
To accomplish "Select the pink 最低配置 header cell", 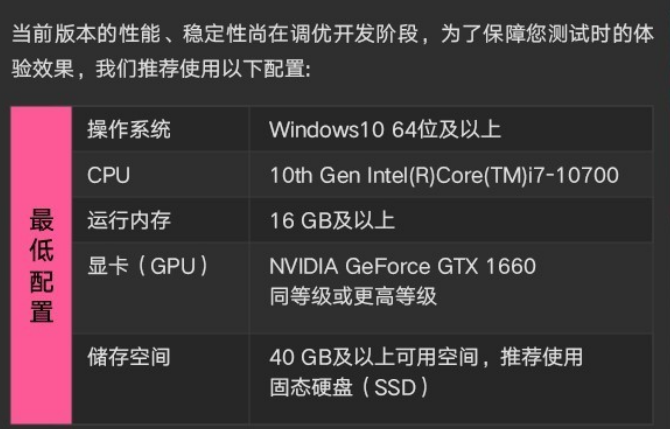I will pyautogui.click(x=41, y=265).
